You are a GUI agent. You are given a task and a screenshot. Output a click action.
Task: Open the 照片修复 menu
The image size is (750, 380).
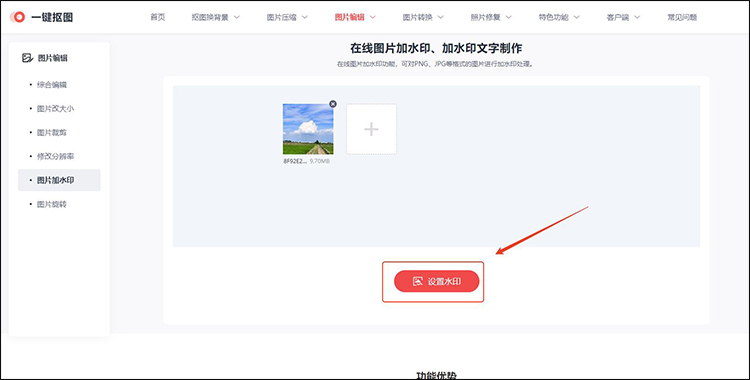[x=485, y=17]
